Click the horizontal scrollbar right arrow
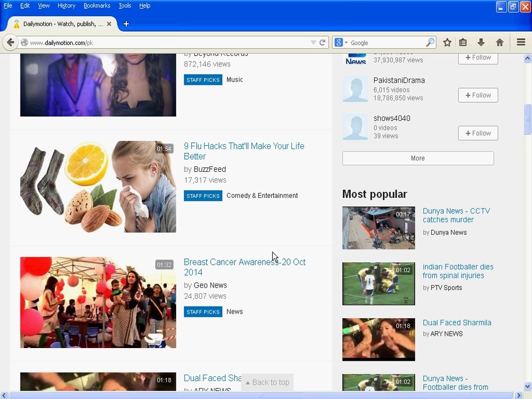 click(519, 395)
